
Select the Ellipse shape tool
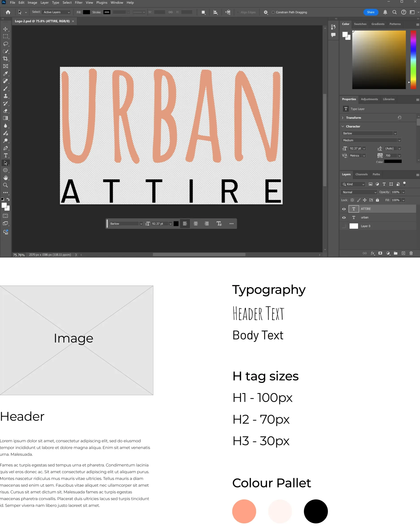(5, 170)
